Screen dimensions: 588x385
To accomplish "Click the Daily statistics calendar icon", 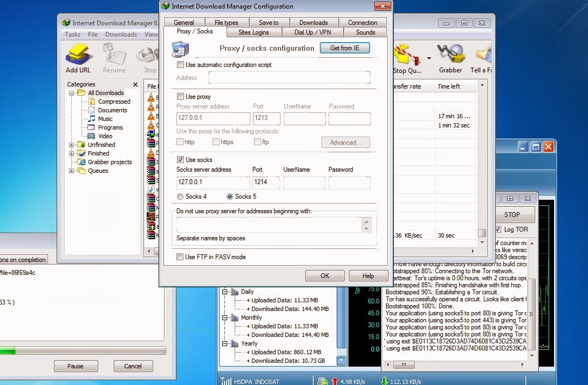I will point(235,292).
